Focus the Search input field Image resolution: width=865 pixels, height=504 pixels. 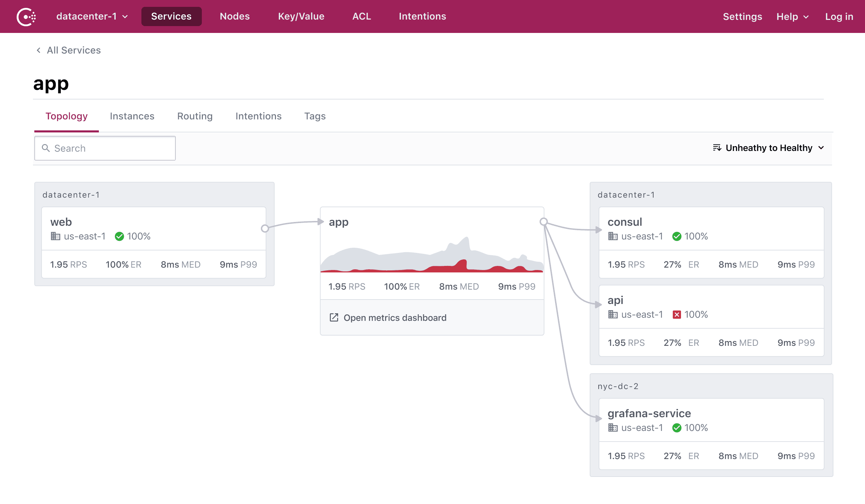pyautogui.click(x=105, y=148)
